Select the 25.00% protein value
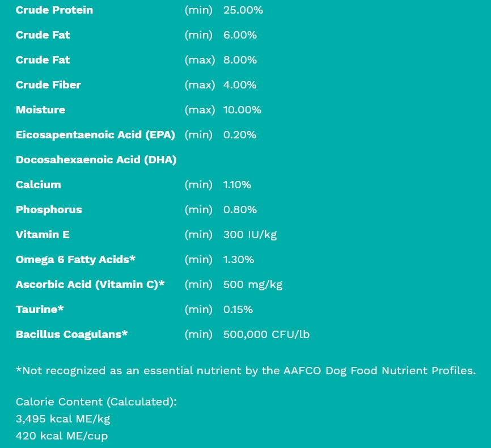The height and width of the screenshot is (448, 491). click(243, 10)
